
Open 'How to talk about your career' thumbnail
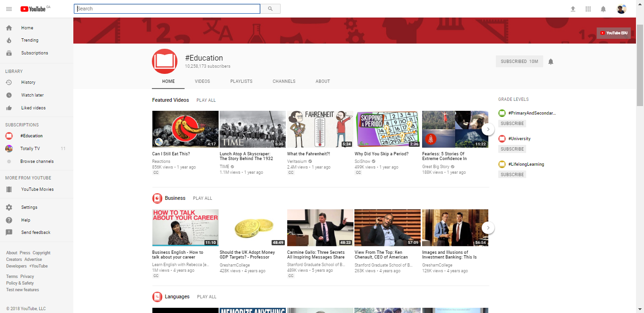185,228
